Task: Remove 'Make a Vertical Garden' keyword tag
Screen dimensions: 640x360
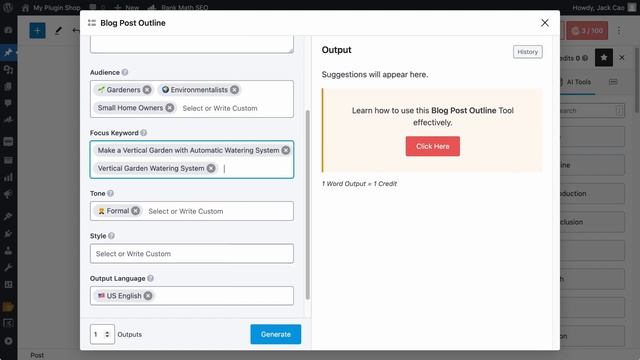Action: click(x=286, y=150)
